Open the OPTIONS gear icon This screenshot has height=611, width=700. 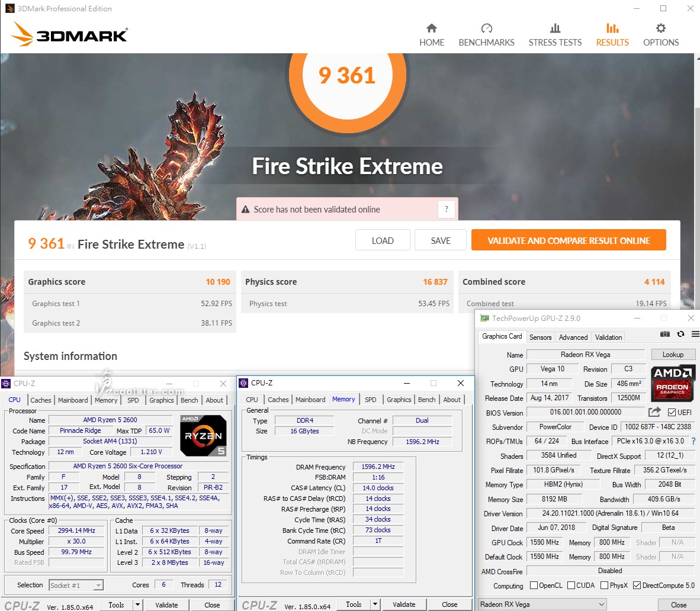coord(661,28)
